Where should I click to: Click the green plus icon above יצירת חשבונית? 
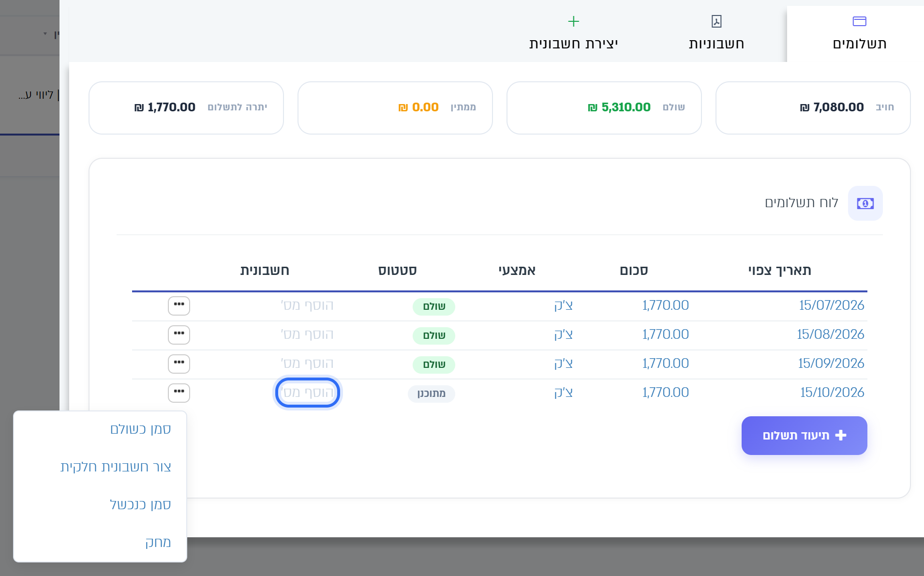(x=573, y=21)
